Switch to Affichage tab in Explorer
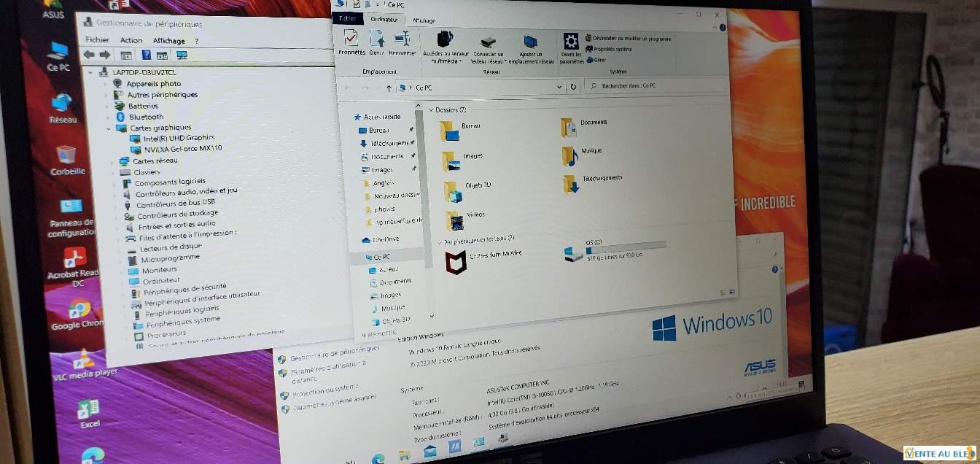Image resolution: width=980 pixels, height=464 pixels. click(424, 20)
